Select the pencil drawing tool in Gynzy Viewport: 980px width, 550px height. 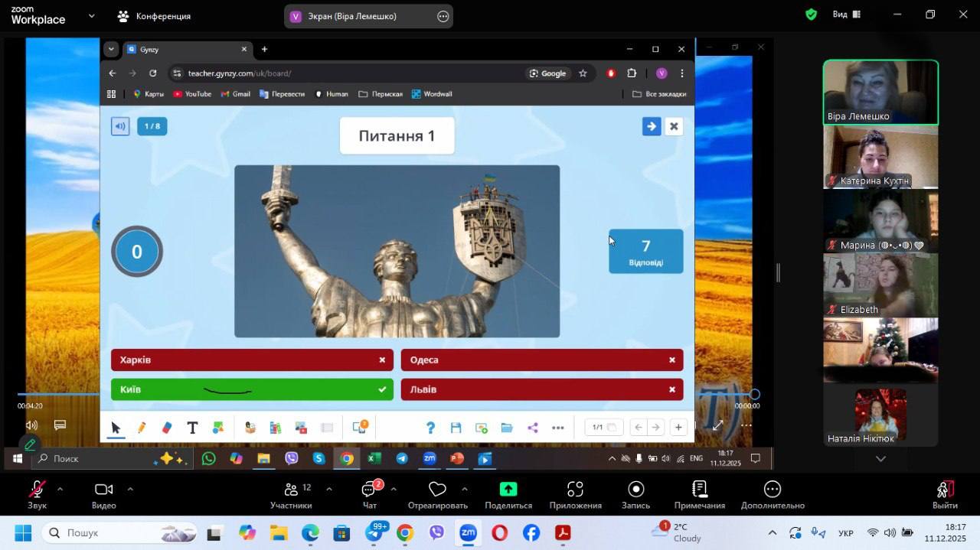[142, 428]
